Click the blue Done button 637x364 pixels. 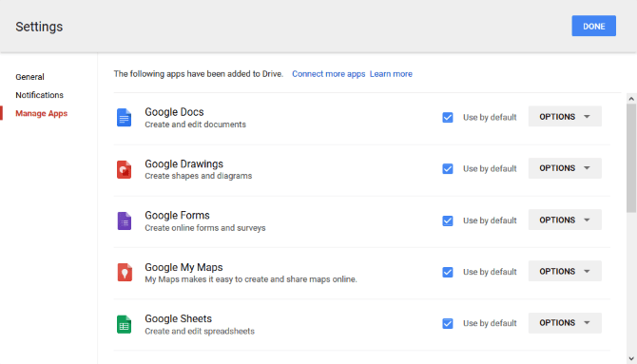tap(593, 26)
